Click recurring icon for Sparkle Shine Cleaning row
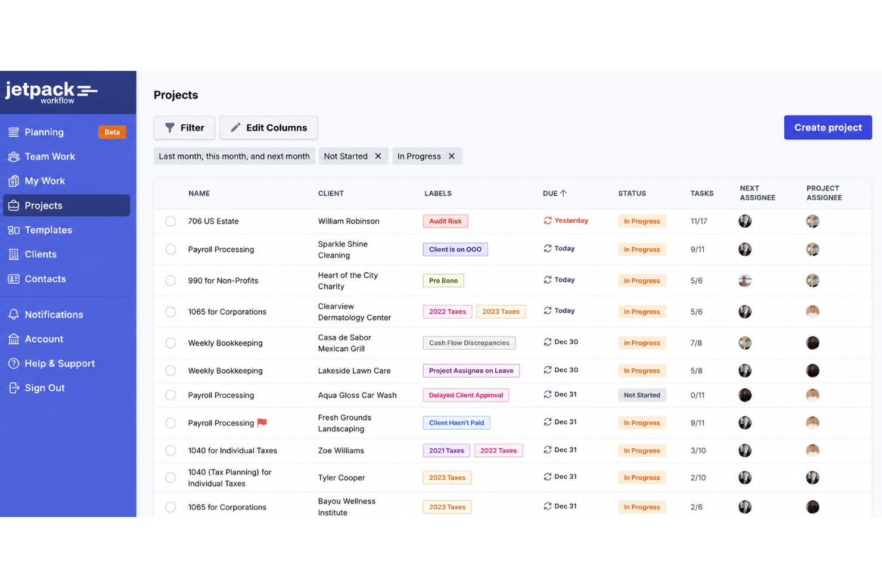 [x=548, y=248]
